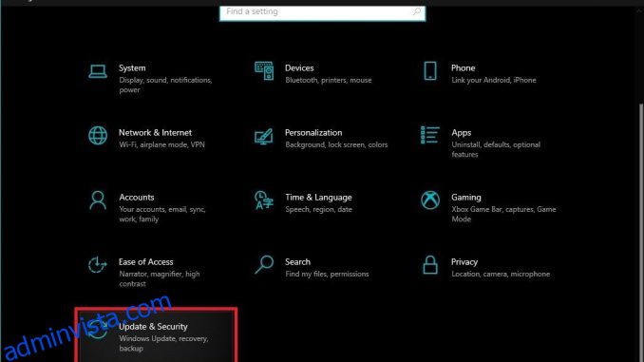Click 'Wi-Fi, airplane mode, VPN' description
Screen dimensions: 644x362
click(161, 144)
